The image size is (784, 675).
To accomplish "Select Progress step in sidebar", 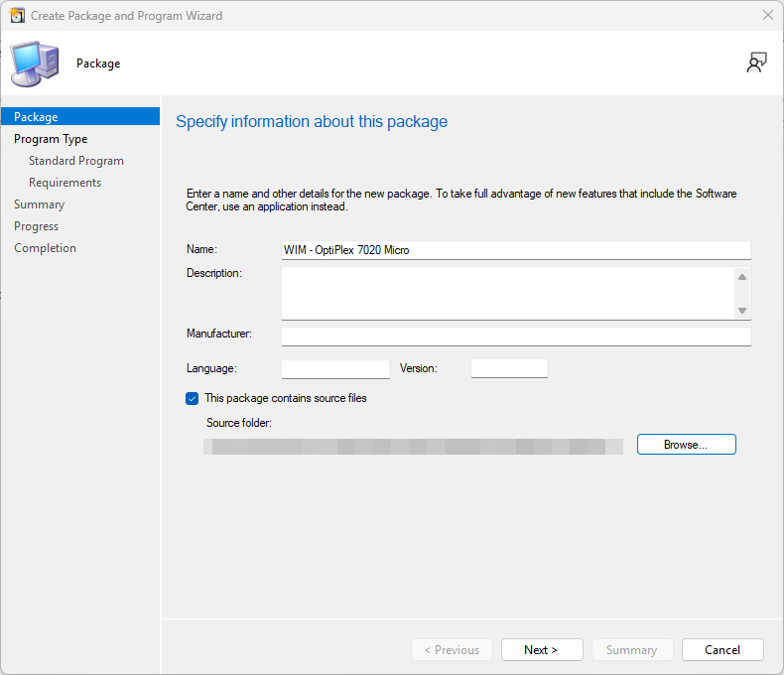I will click(x=37, y=226).
